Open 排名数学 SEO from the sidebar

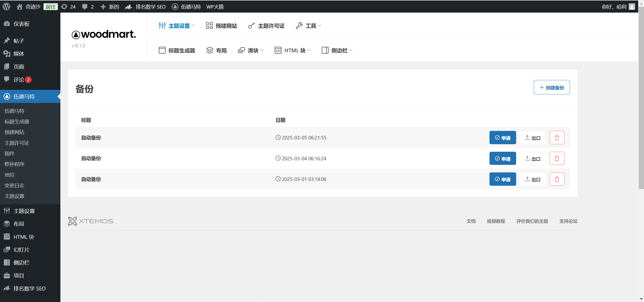pos(29,288)
